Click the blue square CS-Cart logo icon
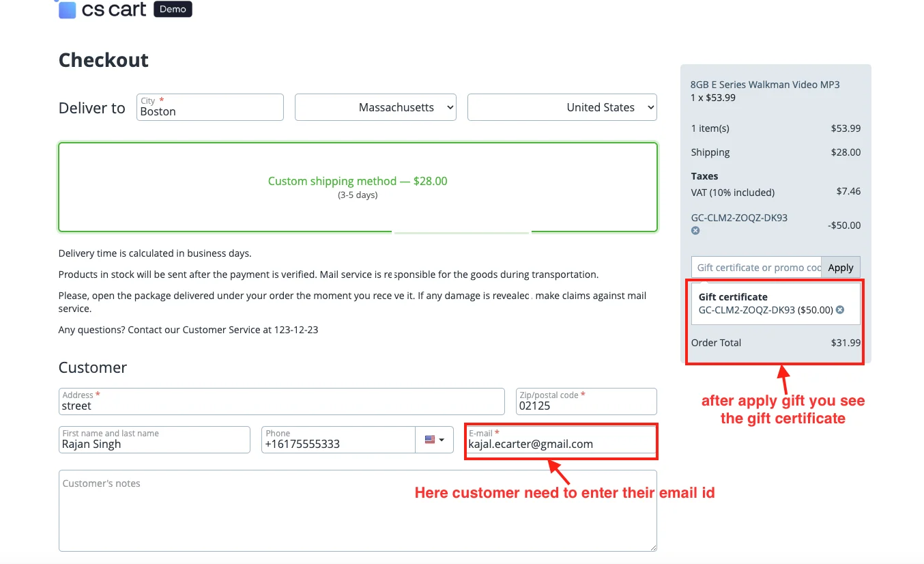Screen dimensions: 924x564 click(x=67, y=10)
